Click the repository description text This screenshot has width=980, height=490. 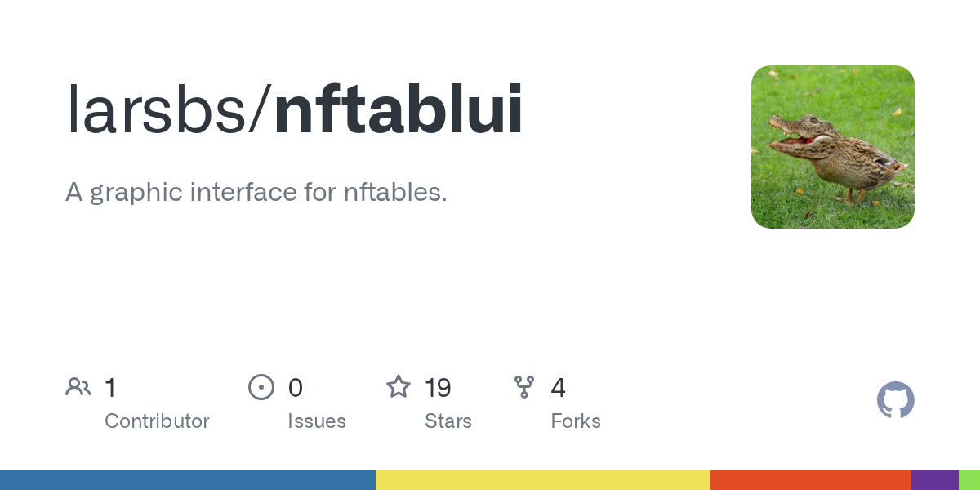tap(256, 193)
